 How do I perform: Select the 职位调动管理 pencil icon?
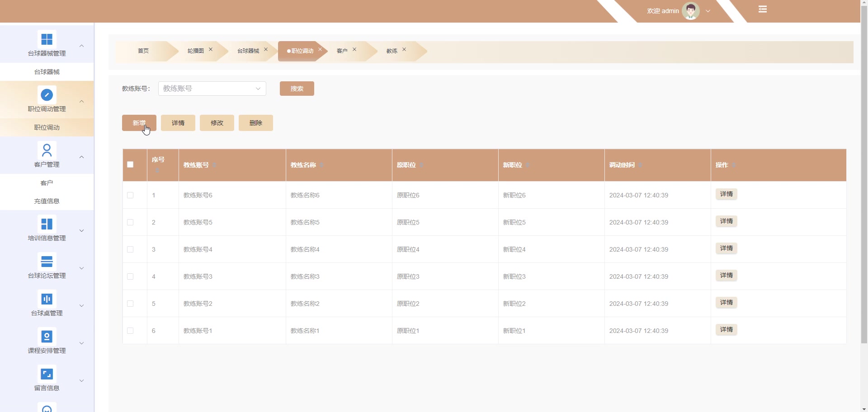click(47, 94)
